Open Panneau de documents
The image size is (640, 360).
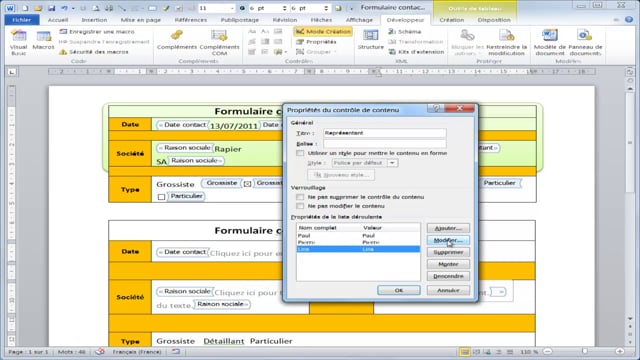[x=585, y=42]
